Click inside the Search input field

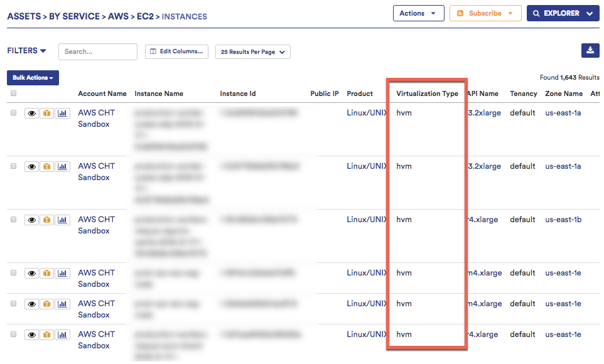[97, 51]
